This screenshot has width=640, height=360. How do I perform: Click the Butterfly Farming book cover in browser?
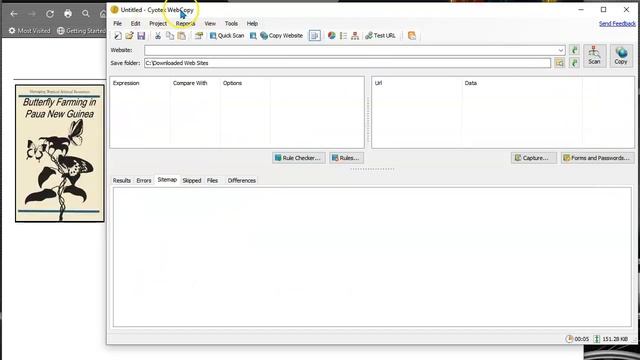tap(60, 153)
